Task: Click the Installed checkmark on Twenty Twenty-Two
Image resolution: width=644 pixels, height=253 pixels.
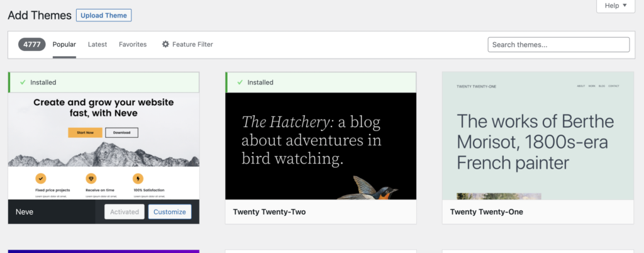Action: pos(240,82)
